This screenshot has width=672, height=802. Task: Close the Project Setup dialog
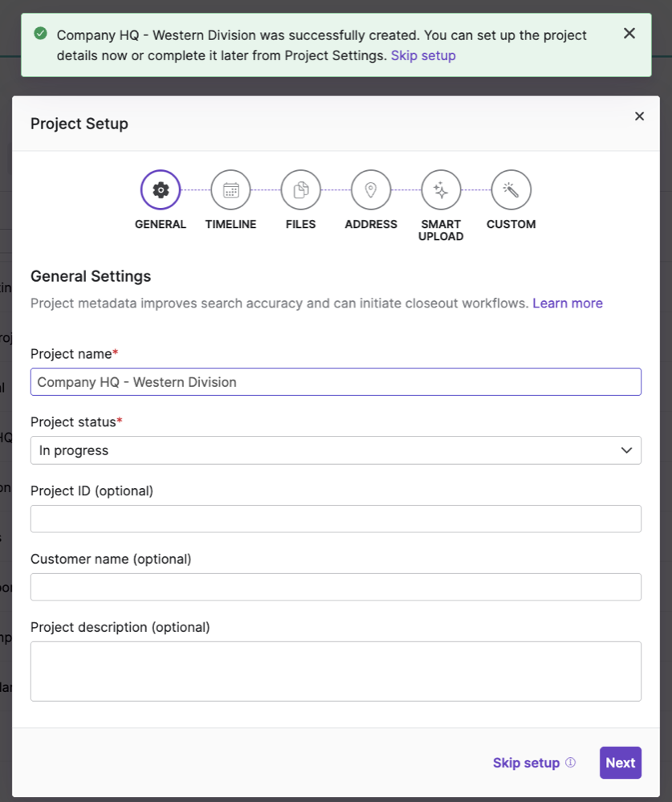pos(639,116)
